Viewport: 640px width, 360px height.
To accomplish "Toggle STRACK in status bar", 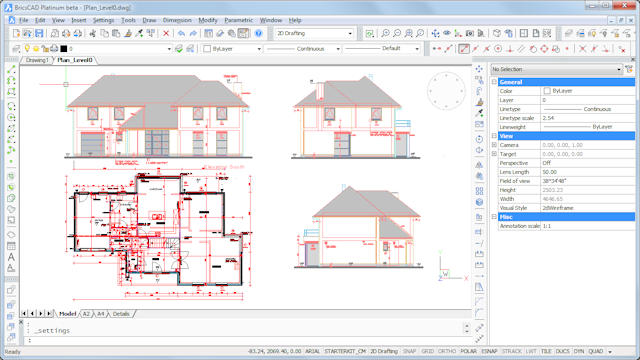I will click(512, 351).
